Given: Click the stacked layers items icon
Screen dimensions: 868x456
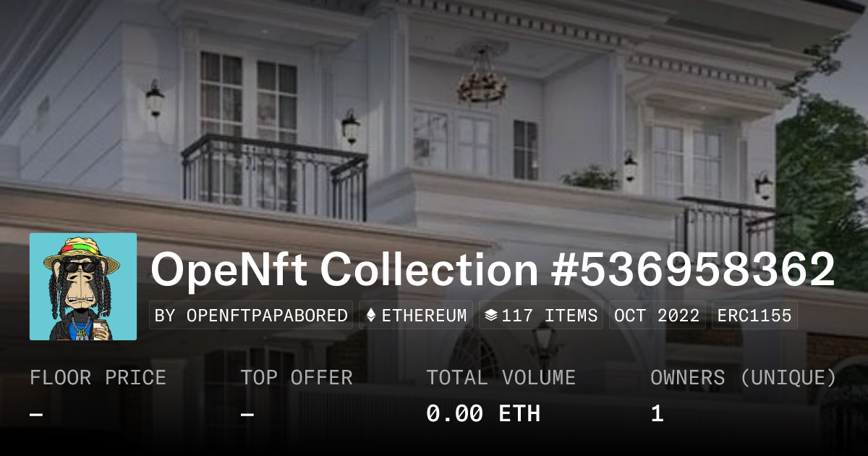Looking at the screenshot, I should click(490, 316).
